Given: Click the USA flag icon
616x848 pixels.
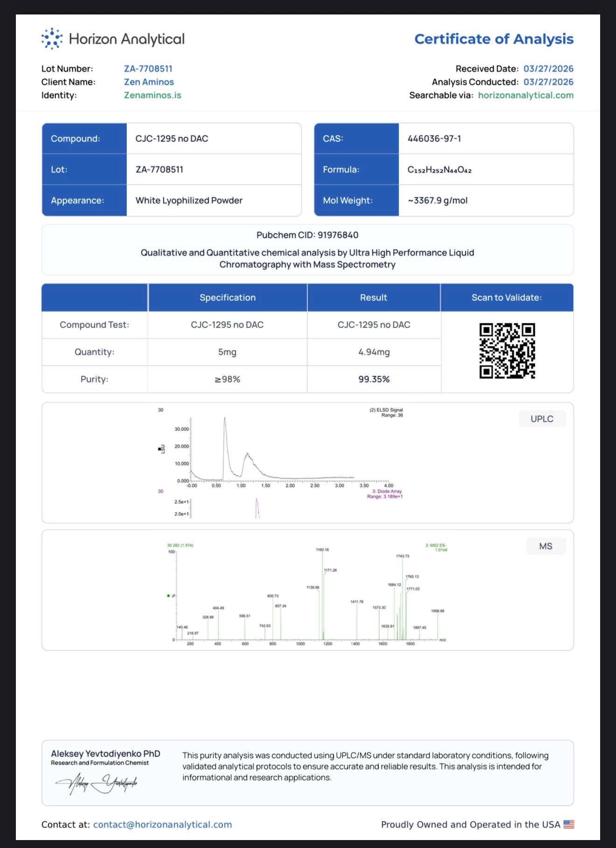Looking at the screenshot, I should click(x=569, y=824).
